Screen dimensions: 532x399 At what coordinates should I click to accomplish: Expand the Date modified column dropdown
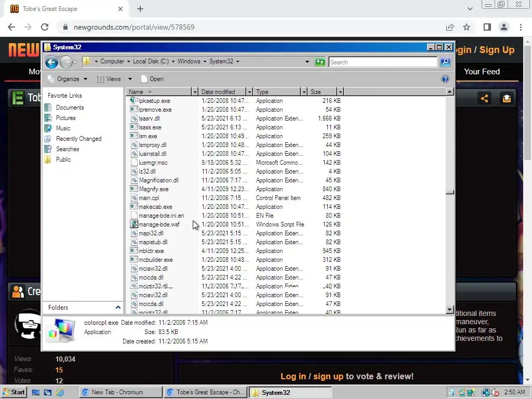tap(249, 92)
